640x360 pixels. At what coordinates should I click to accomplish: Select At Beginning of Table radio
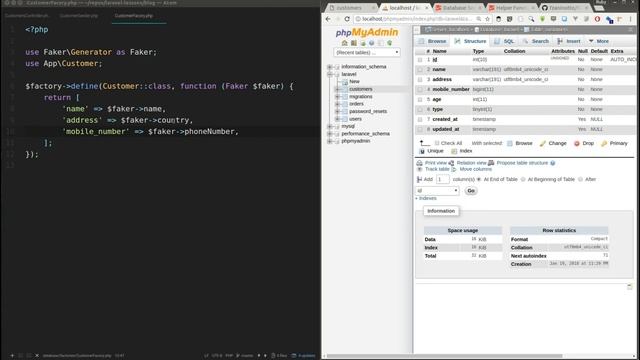(x=523, y=179)
